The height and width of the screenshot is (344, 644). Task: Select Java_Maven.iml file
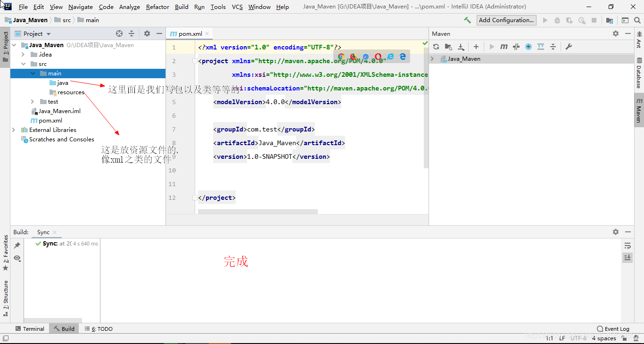[56, 111]
